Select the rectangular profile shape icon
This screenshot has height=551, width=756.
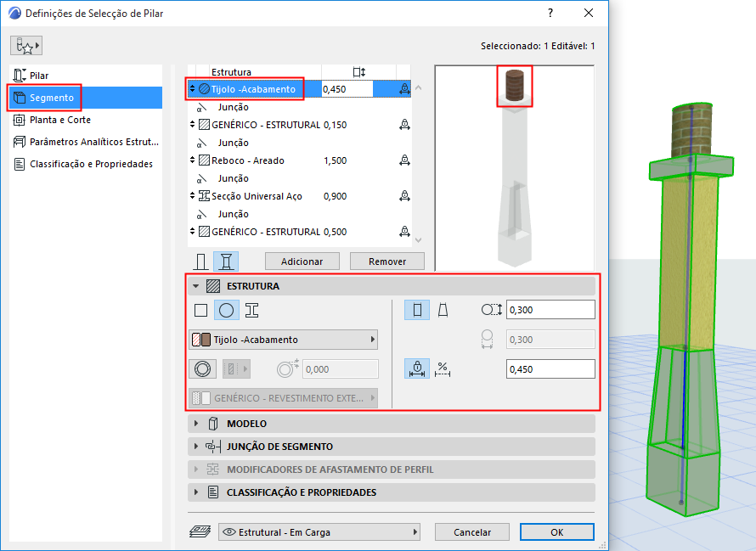point(201,310)
